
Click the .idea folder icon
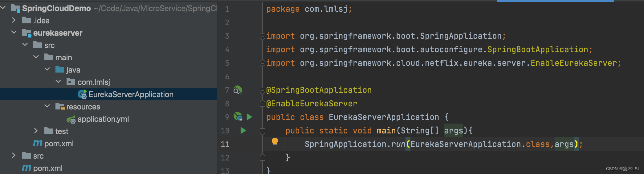click(26, 20)
